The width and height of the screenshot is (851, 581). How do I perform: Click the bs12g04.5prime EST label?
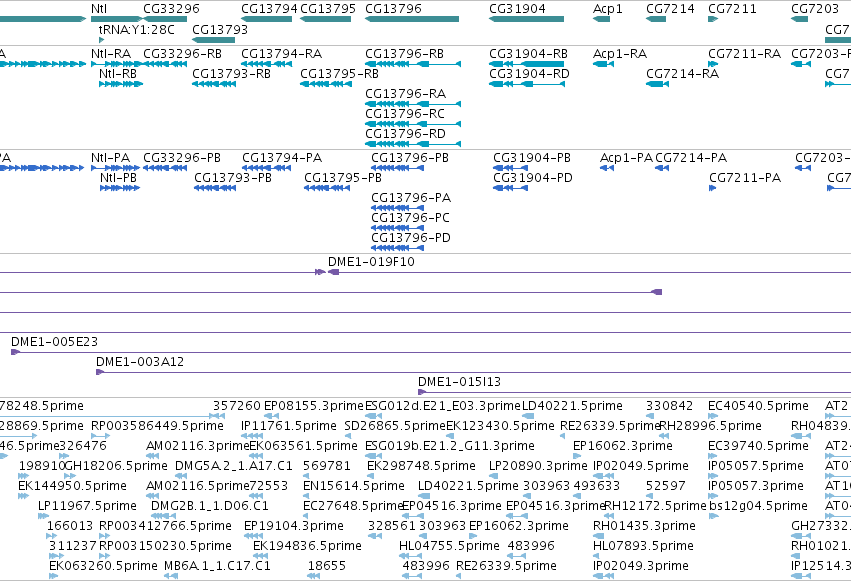[758, 506]
